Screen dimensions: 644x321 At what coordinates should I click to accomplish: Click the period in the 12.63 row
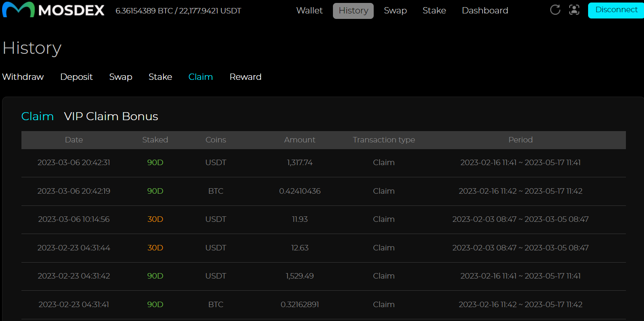tap(520, 248)
